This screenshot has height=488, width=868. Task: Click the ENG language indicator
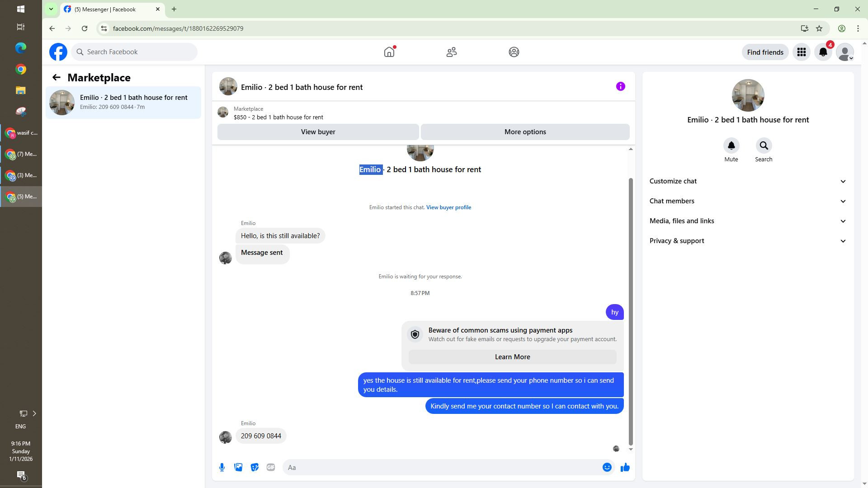20,427
